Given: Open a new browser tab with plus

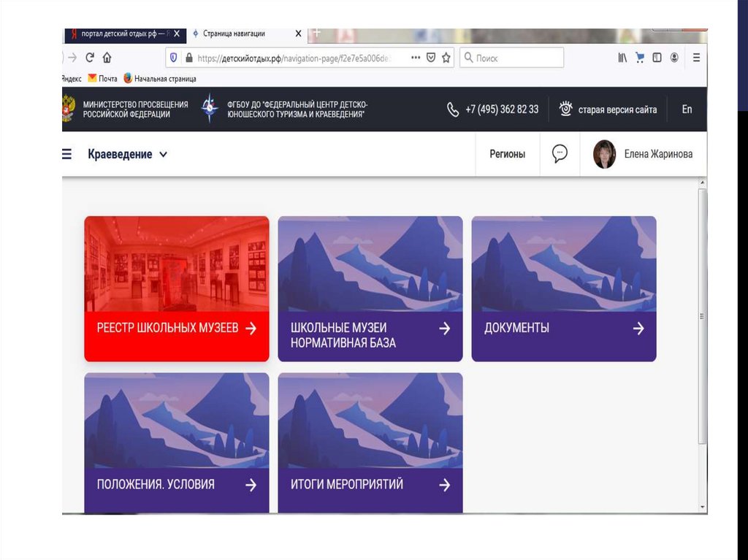Looking at the screenshot, I should (317, 33).
